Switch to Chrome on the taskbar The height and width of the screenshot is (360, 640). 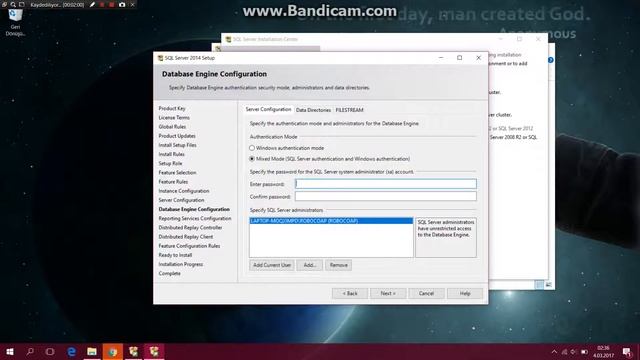[113, 351]
